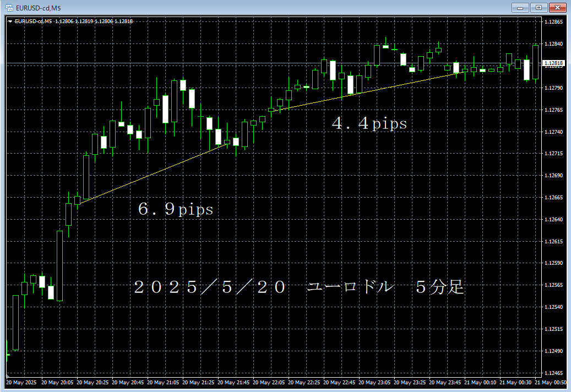Click the '20 May 23:45' time label
571x392 pixels.
pyautogui.click(x=445, y=383)
